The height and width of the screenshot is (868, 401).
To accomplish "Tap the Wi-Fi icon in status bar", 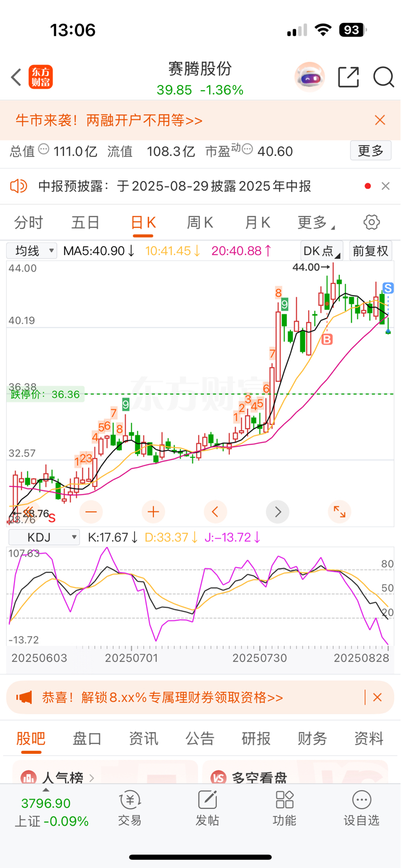I will coord(323,30).
